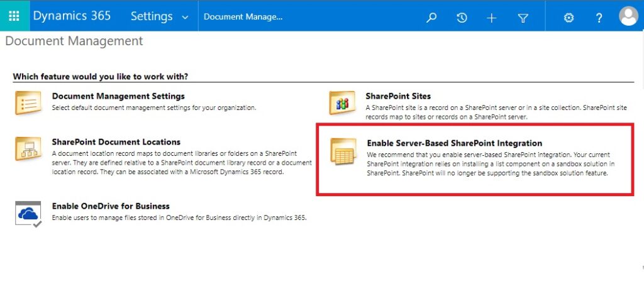Open advanced find funnel icon
This screenshot has width=644, height=286.
pos(523,18)
